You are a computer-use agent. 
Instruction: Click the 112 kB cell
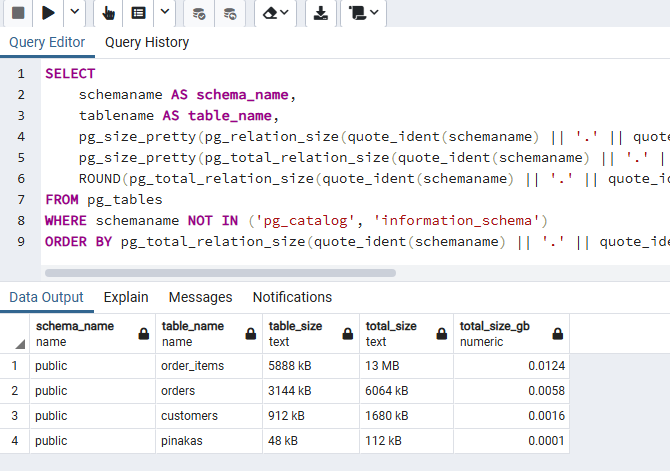pyautogui.click(x=406, y=441)
